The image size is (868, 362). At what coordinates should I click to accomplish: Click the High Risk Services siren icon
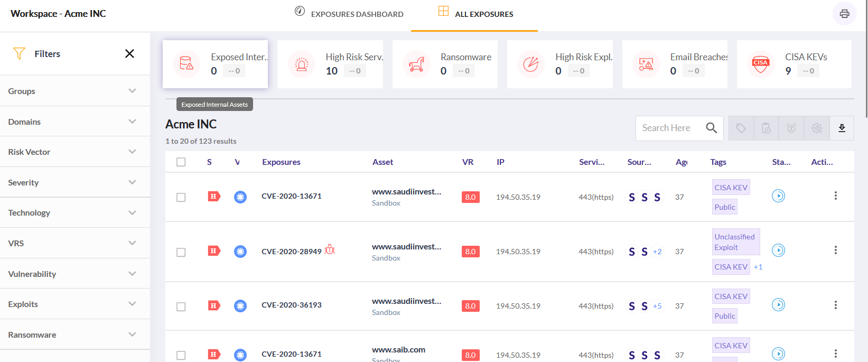(302, 64)
